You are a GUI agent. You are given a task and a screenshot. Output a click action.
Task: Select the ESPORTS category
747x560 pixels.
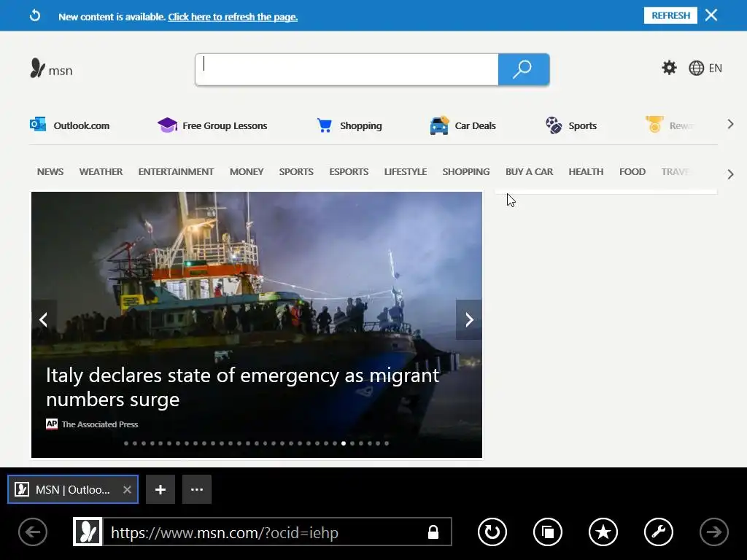click(349, 172)
